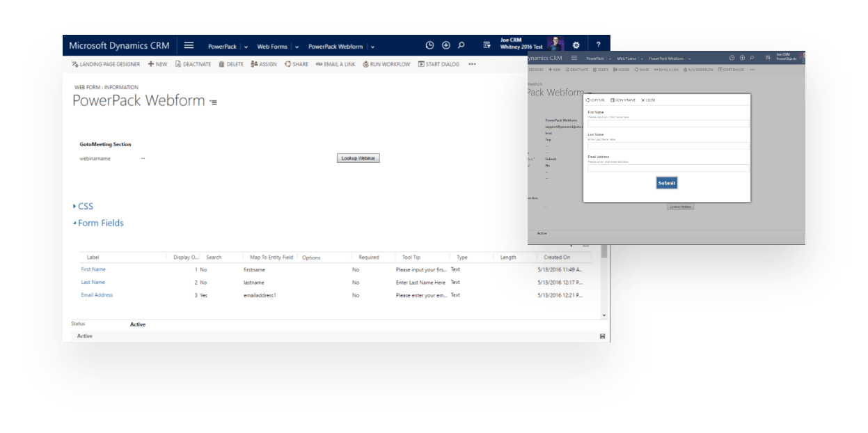Click recent items clock in second window
Viewport: 868px width, 433px height.
coord(732,58)
